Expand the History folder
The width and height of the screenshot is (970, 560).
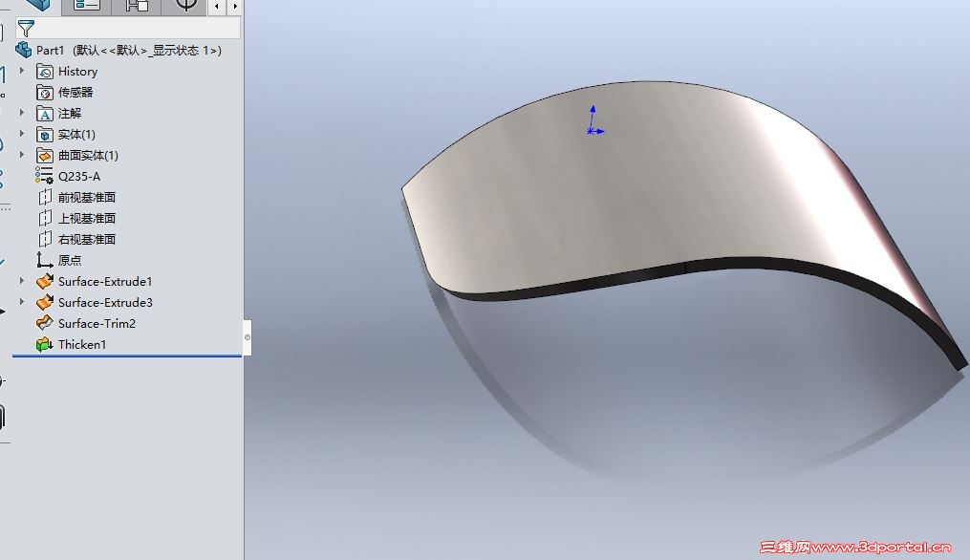[22, 71]
